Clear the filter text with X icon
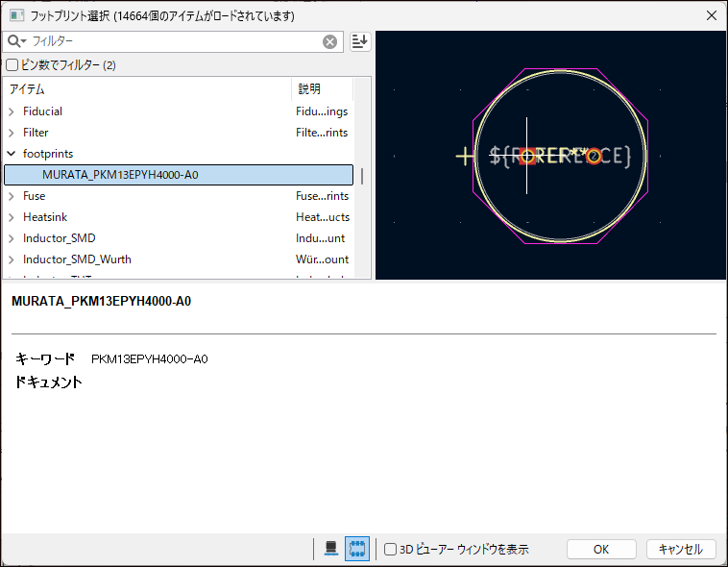The height and width of the screenshot is (567, 728). point(329,41)
